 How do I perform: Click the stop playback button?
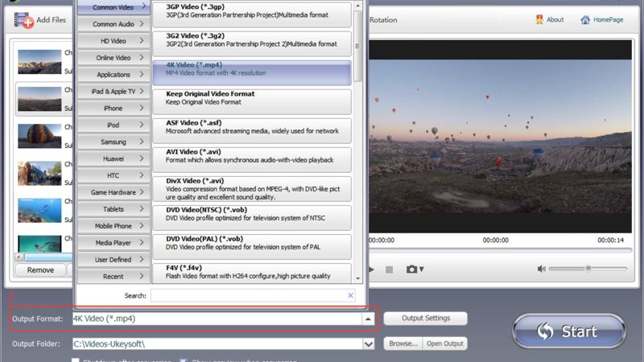click(x=389, y=269)
